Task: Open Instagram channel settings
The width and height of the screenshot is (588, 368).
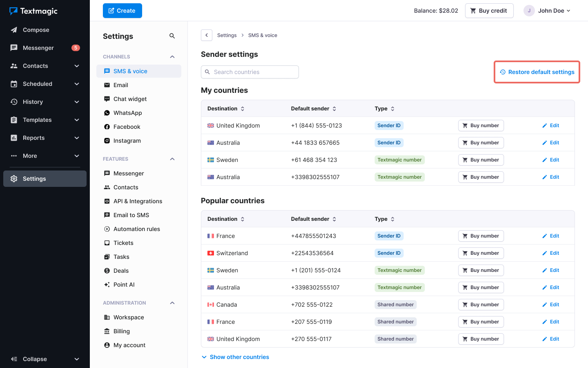Action: coord(127,141)
